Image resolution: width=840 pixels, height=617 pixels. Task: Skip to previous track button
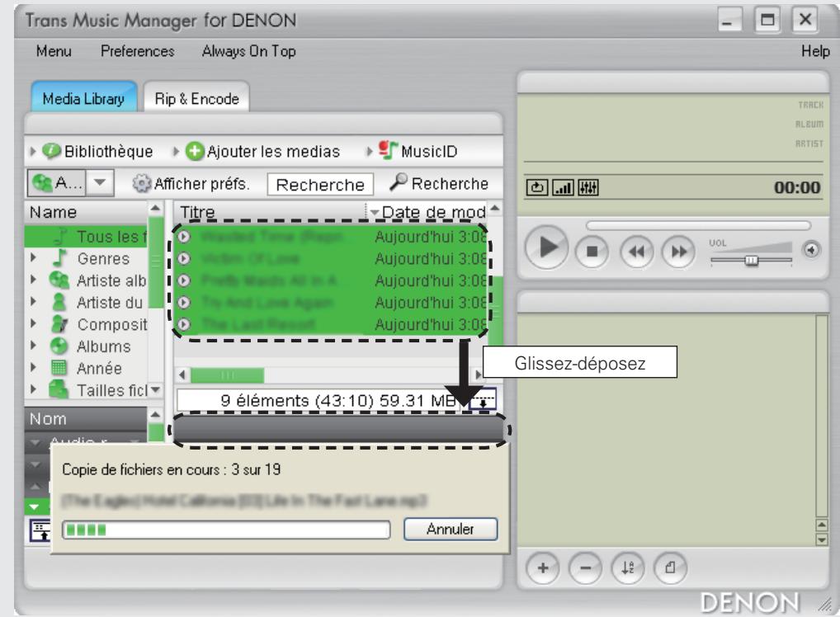636,252
